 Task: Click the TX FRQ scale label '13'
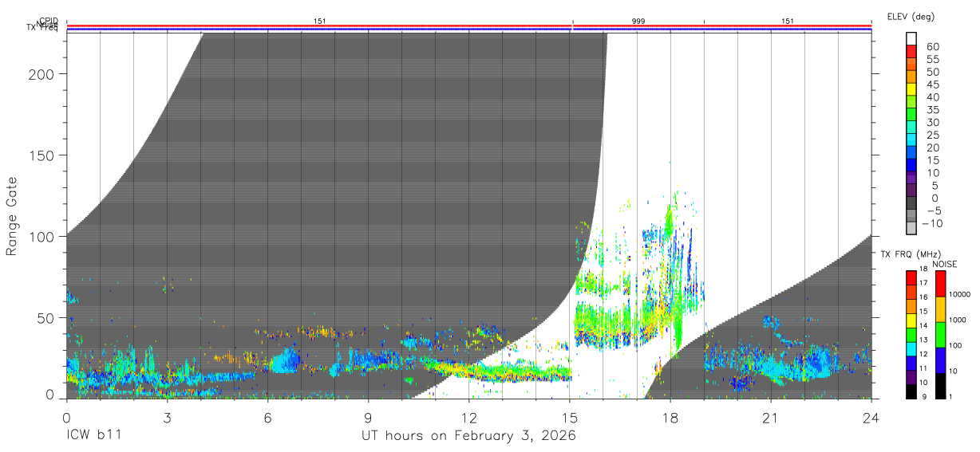pos(924,340)
